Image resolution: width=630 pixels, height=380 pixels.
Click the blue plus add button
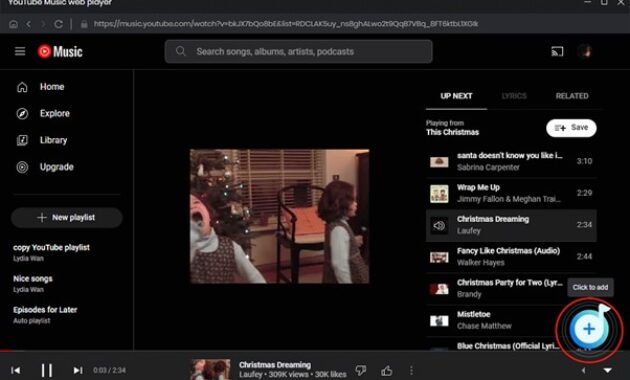(x=589, y=329)
